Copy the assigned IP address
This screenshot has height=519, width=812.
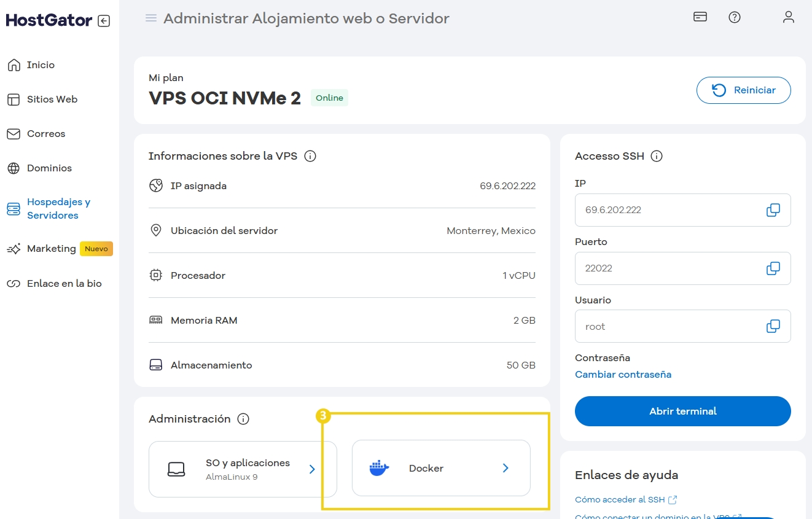[x=773, y=209]
